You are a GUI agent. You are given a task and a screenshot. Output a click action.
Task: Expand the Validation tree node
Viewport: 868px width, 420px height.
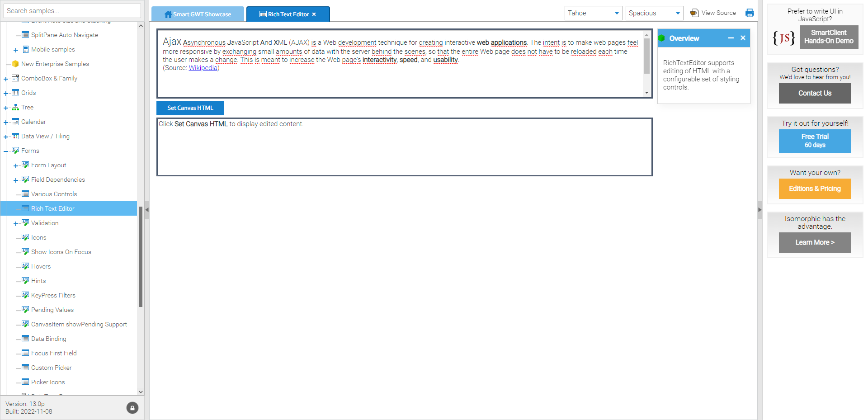(x=16, y=223)
